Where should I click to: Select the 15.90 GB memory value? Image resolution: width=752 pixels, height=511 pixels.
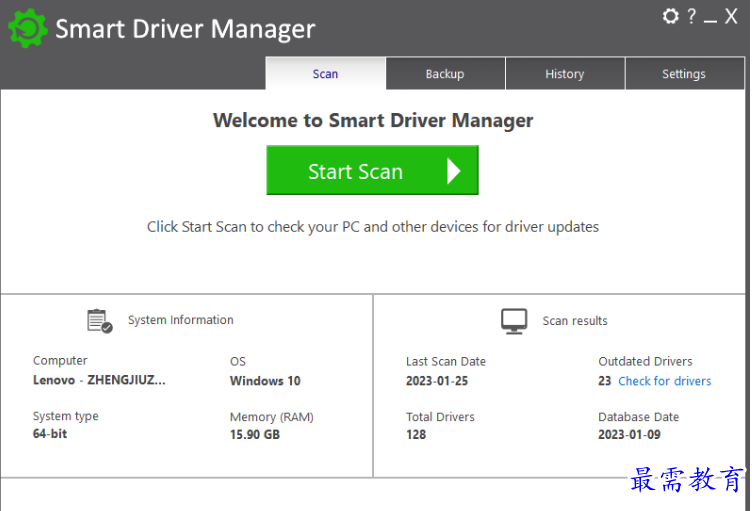[255, 435]
